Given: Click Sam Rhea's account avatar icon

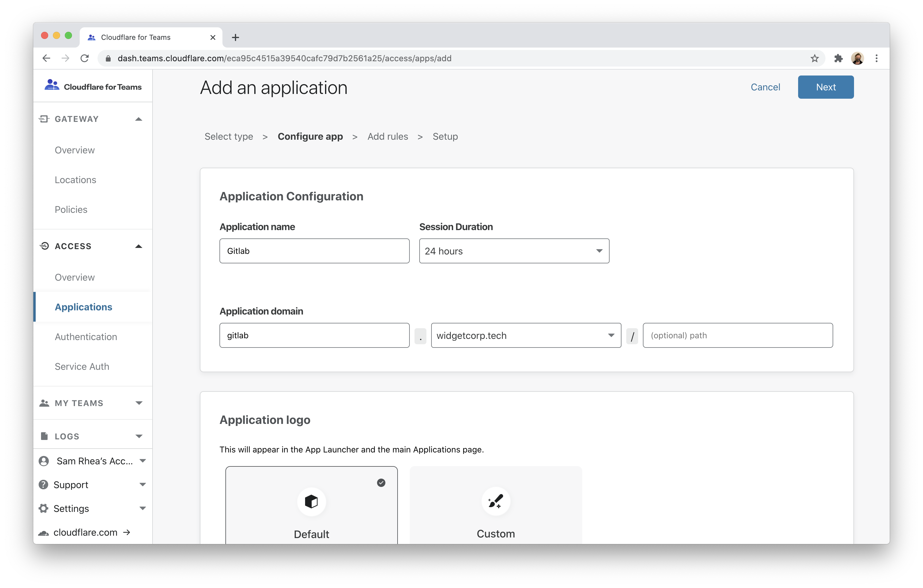Looking at the screenshot, I should [x=43, y=461].
